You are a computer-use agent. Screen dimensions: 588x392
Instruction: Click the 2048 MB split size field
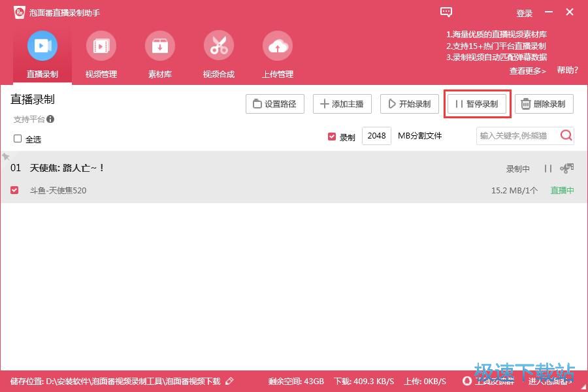376,136
